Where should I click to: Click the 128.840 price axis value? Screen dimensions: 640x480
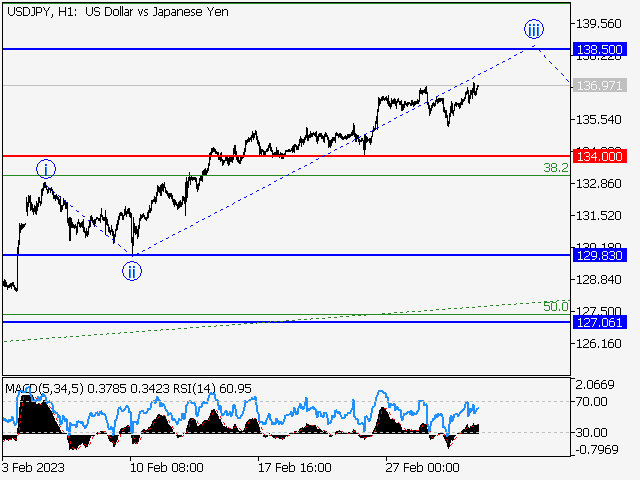(x=598, y=280)
